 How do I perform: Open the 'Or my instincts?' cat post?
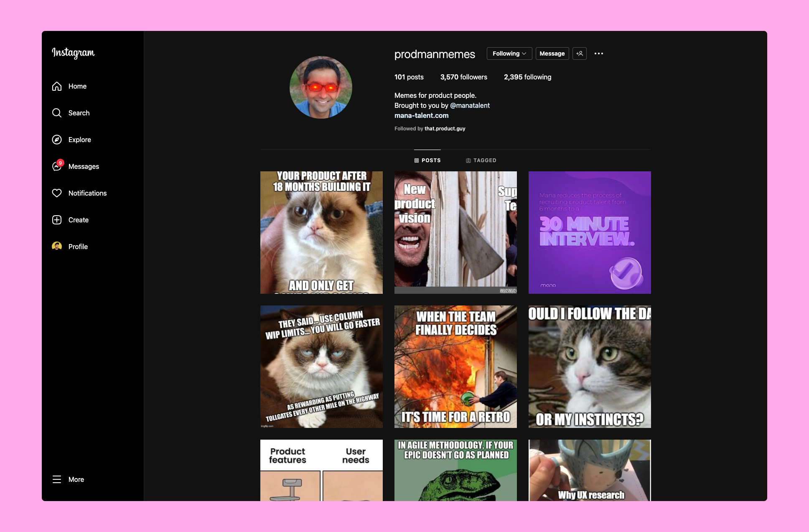coord(590,367)
